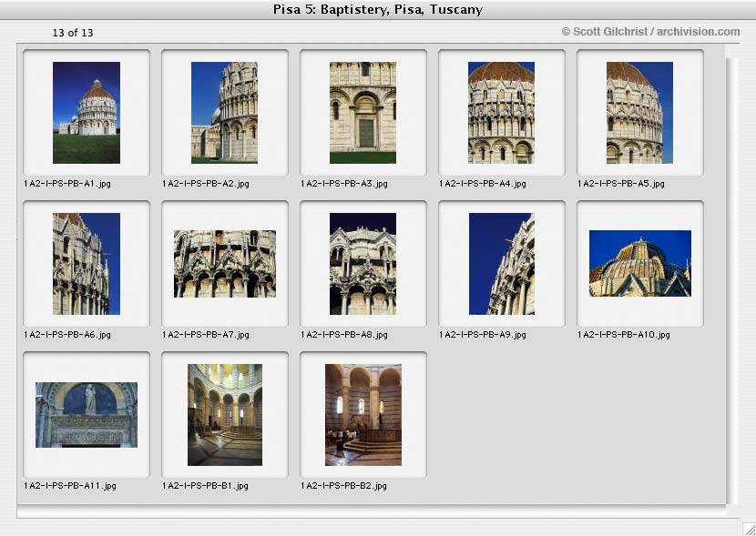
Task: Open the statue lunette image 1A2-I-PS-PB-A11.jpg
Action: 87,415
